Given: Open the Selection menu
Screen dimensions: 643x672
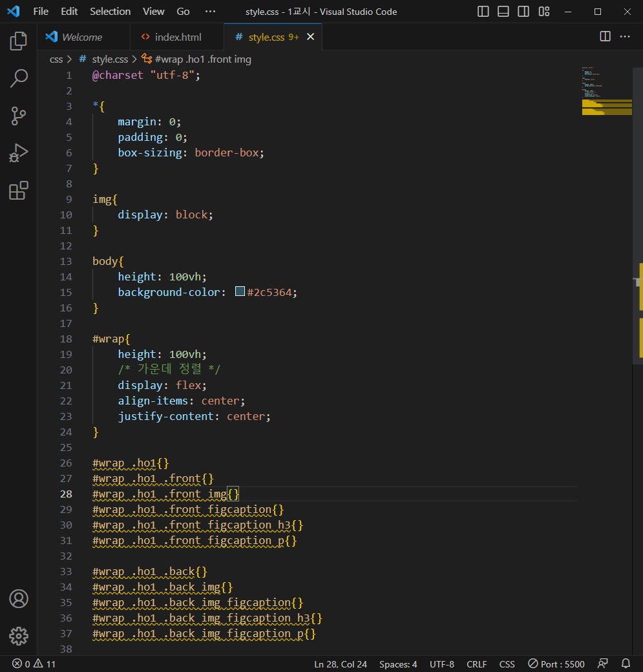Looking at the screenshot, I should tap(110, 12).
